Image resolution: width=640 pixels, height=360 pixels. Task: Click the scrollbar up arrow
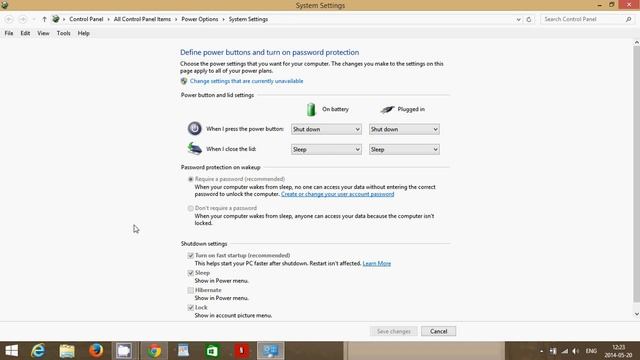(x=637, y=42)
